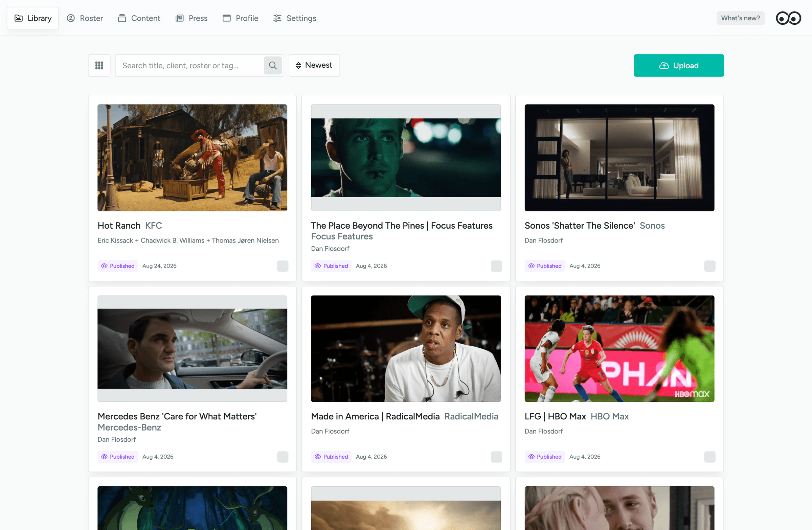Open the Mercedes Benz car thumbnail
The height and width of the screenshot is (530, 812).
(193, 348)
